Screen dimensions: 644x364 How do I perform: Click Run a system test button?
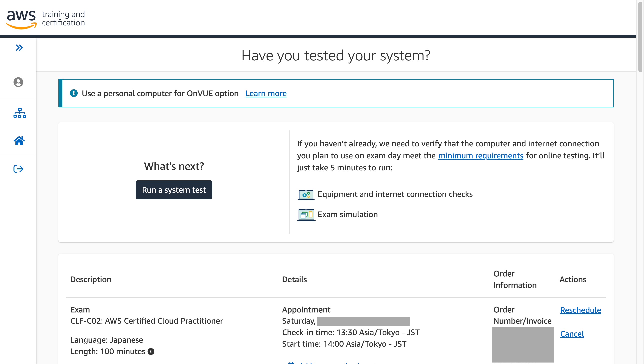coord(174,190)
